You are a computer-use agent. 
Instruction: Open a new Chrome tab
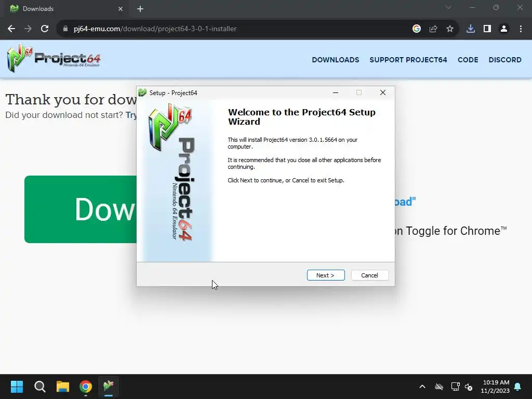[140, 9]
